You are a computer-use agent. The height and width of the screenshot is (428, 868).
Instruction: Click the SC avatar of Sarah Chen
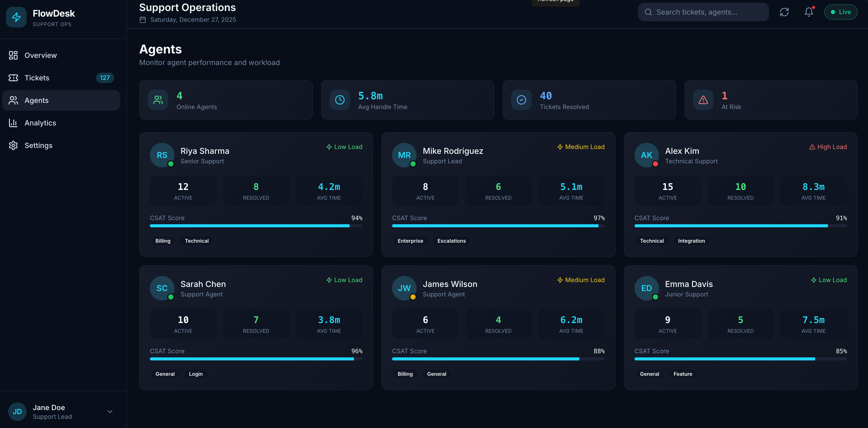(162, 288)
